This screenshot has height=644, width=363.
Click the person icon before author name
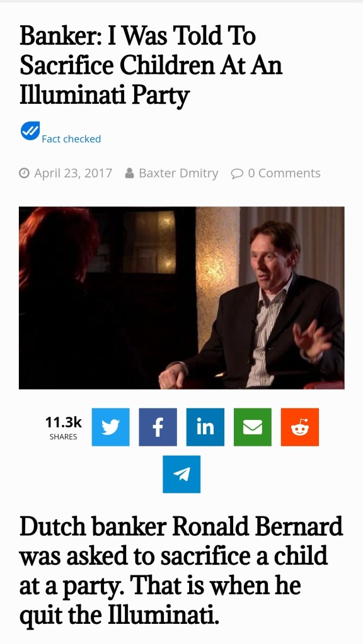[x=129, y=173]
